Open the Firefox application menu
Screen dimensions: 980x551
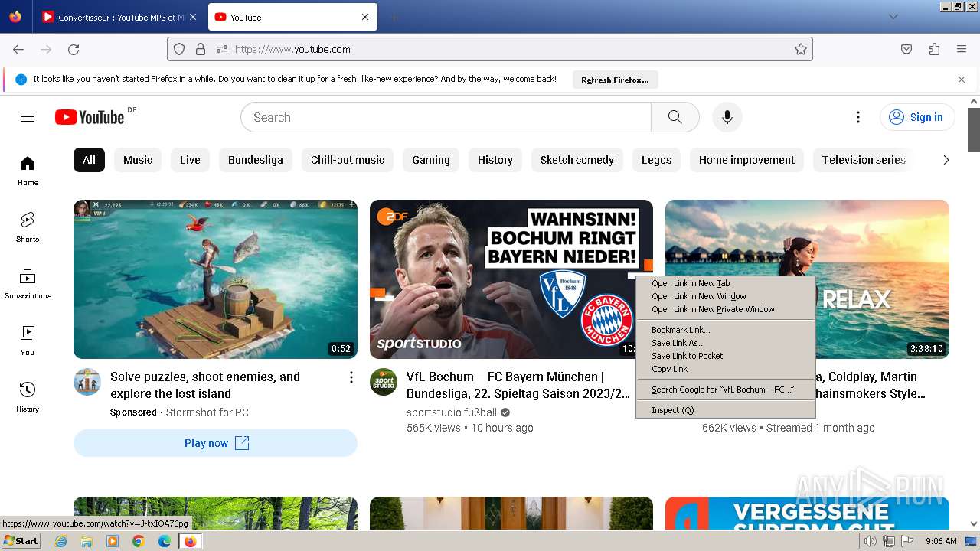point(962,49)
